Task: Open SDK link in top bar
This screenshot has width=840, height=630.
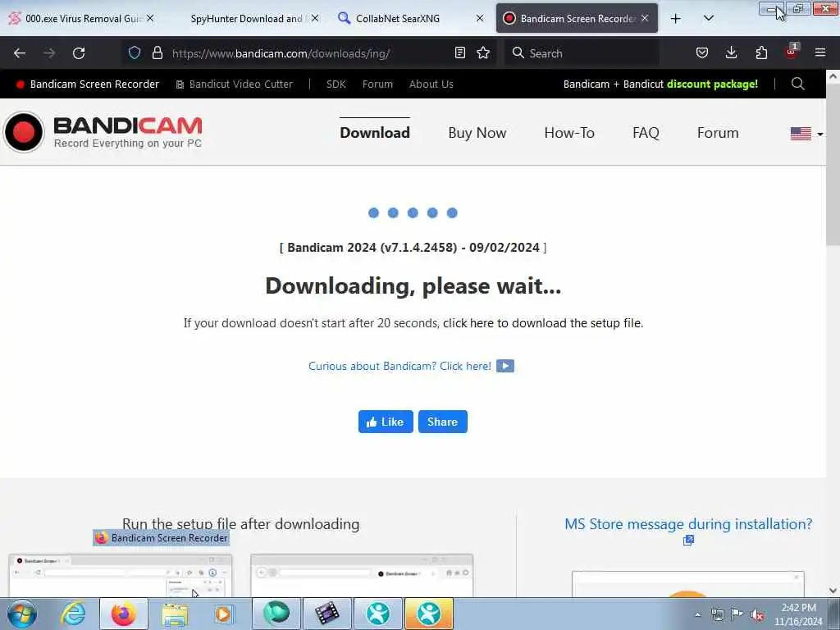Action: pos(336,84)
